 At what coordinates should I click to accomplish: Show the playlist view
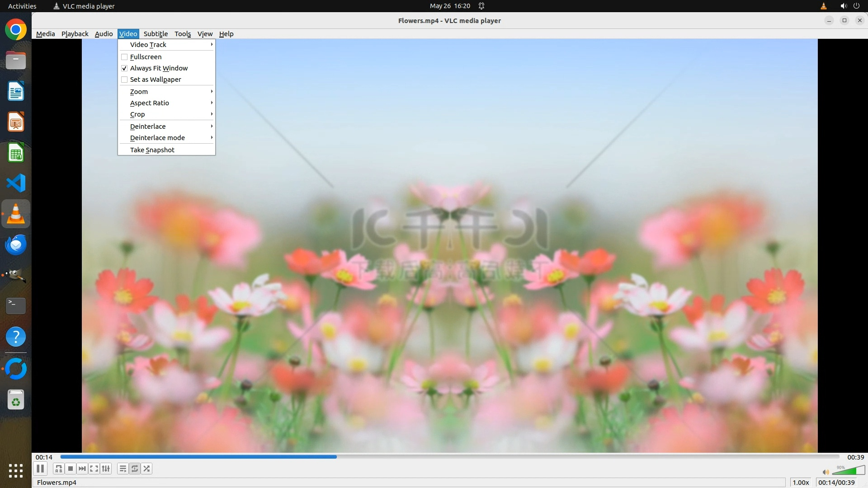[x=123, y=469]
